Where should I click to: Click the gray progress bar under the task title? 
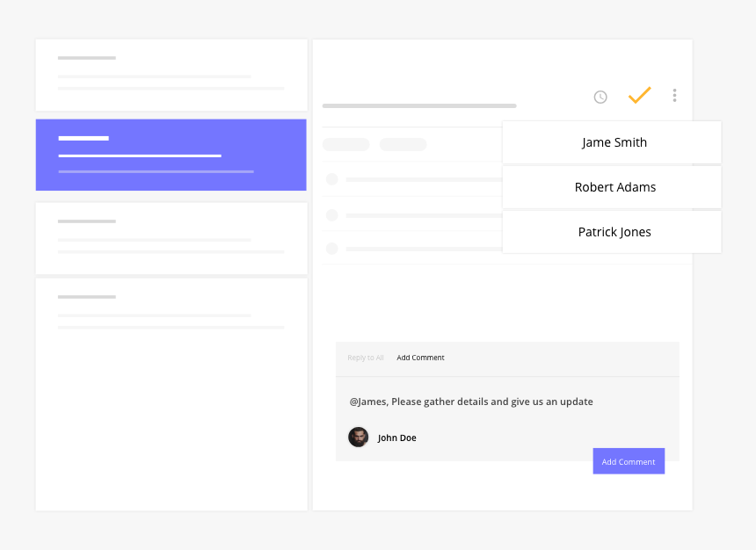pos(419,105)
